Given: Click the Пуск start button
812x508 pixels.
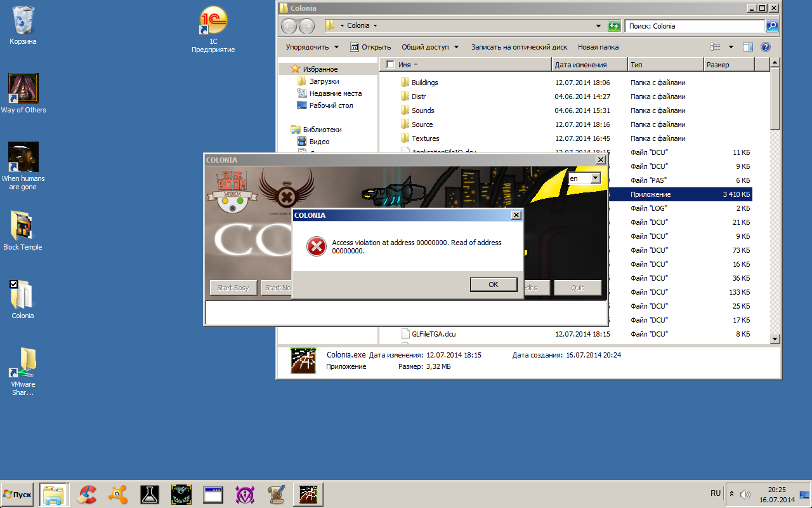Looking at the screenshot, I should click(x=18, y=494).
